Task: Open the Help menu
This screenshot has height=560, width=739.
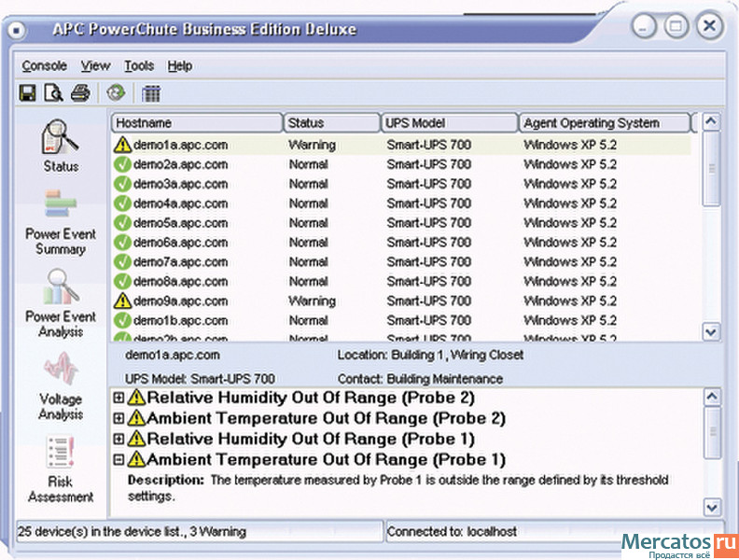Action: (x=179, y=66)
